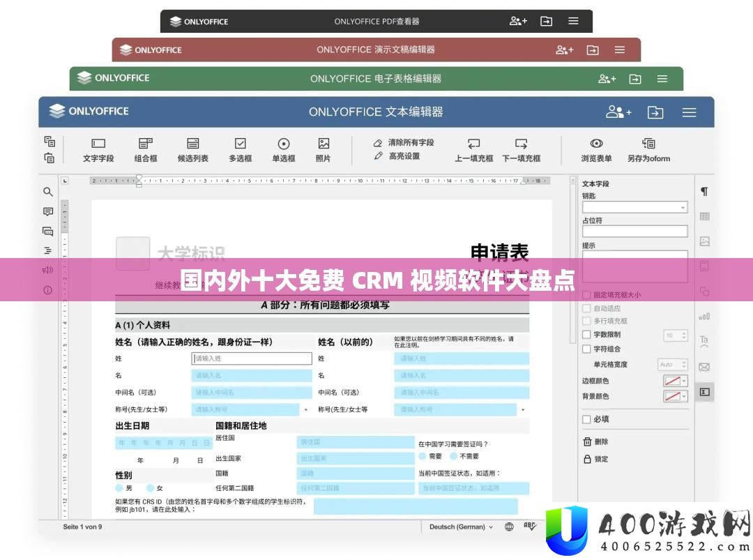This screenshot has width=753, height=560.
Task: Click the document language globe icon
Action: click(x=509, y=527)
